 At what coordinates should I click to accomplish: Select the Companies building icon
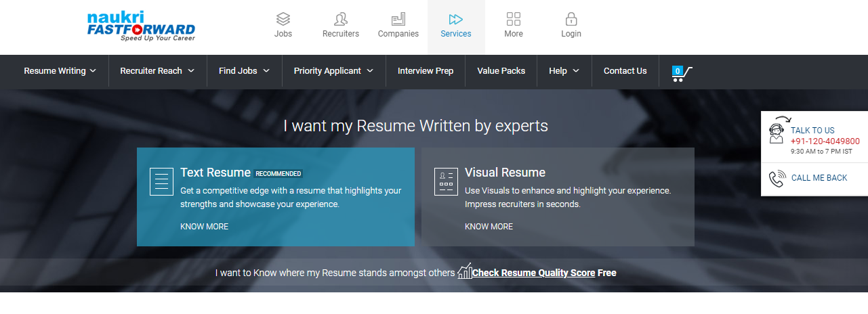point(398,19)
